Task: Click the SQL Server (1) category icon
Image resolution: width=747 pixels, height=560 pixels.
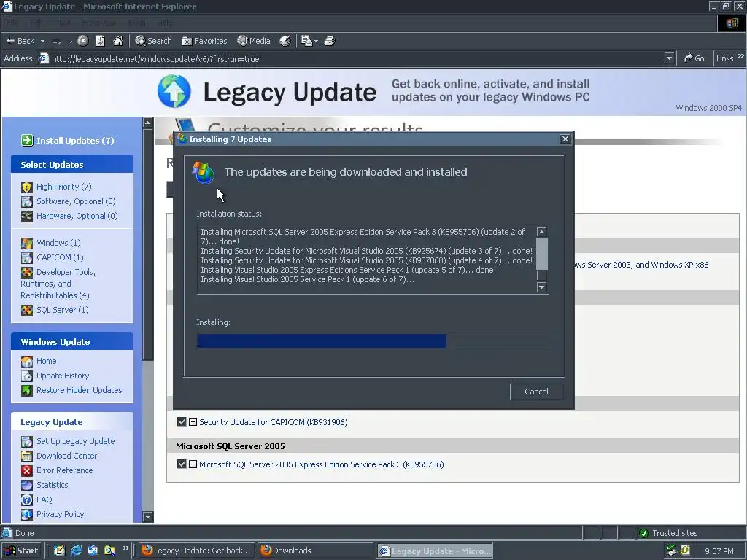Action: click(27, 311)
